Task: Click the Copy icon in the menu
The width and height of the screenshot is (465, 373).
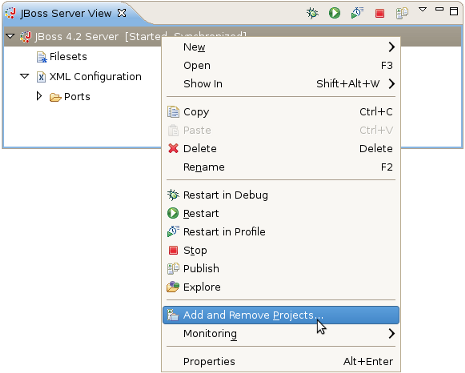Action: pyautogui.click(x=173, y=112)
